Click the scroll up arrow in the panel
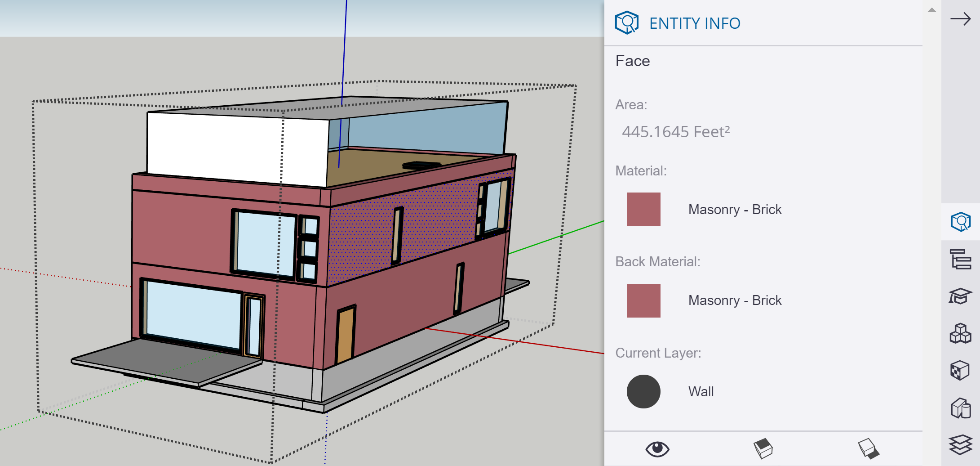Screen dimensions: 980x466 point(931,10)
